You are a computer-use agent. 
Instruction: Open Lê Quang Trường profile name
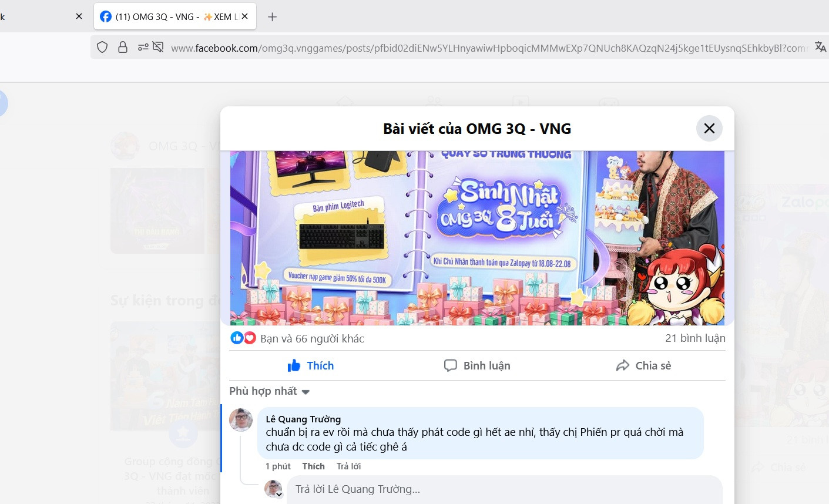point(303,419)
